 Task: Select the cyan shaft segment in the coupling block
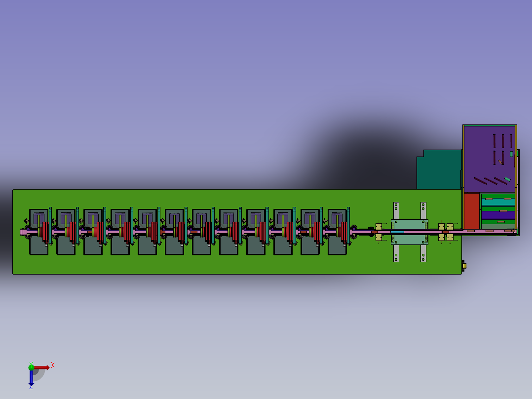coord(397,232)
